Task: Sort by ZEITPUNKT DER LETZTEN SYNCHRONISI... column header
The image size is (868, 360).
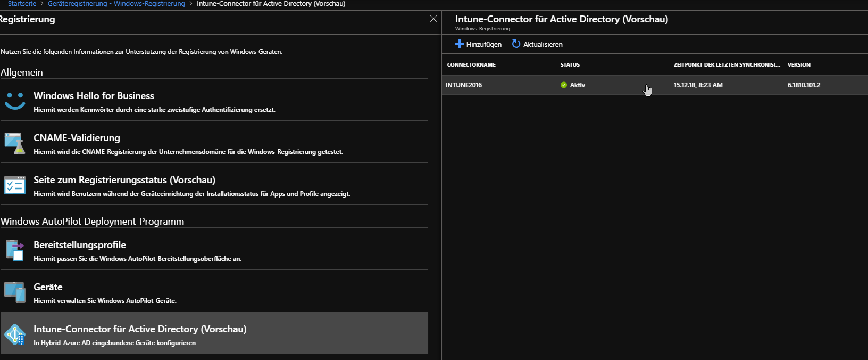Action: [727, 64]
